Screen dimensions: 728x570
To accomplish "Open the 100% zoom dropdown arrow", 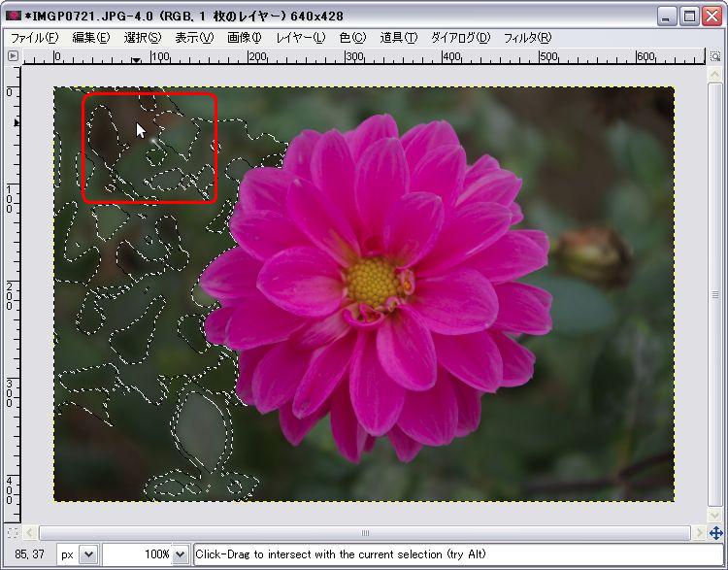I will (x=181, y=554).
